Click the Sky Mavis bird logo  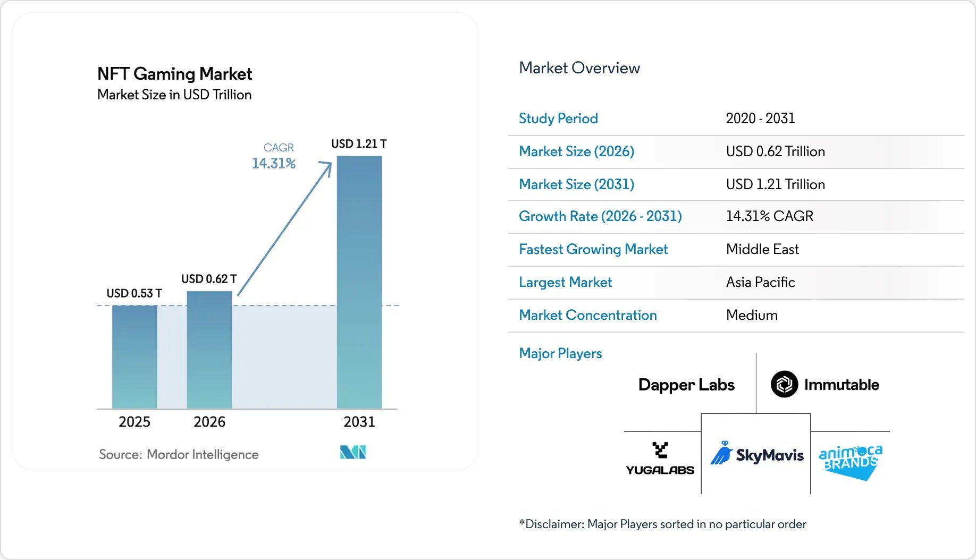[722, 453]
